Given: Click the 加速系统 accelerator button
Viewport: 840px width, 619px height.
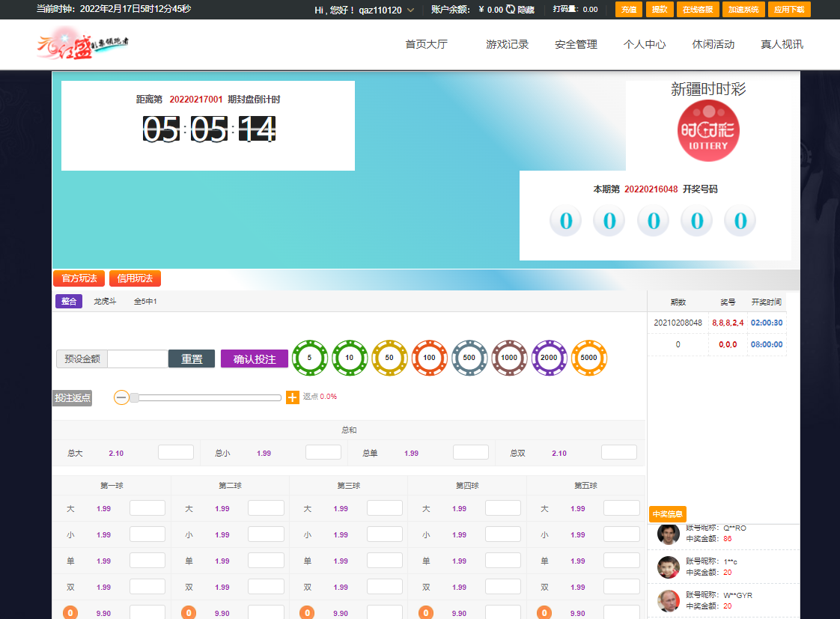Looking at the screenshot, I should pyautogui.click(x=743, y=10).
